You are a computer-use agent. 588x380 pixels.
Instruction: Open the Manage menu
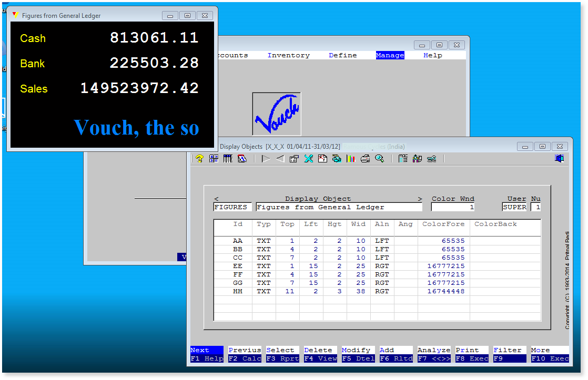click(x=390, y=55)
